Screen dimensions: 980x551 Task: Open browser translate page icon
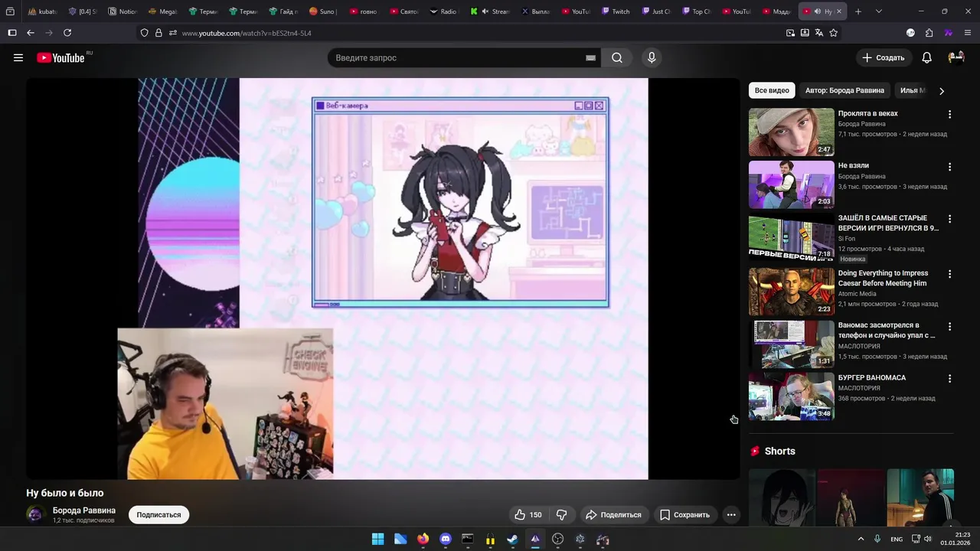point(819,33)
